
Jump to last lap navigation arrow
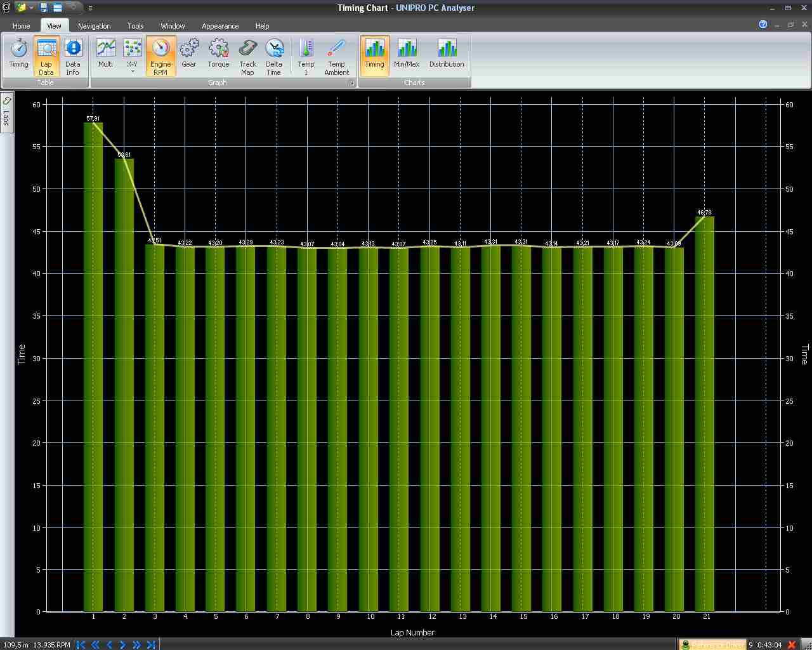[x=151, y=644]
